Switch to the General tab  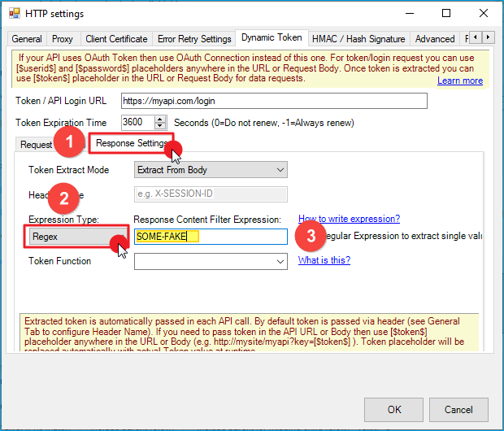point(27,39)
